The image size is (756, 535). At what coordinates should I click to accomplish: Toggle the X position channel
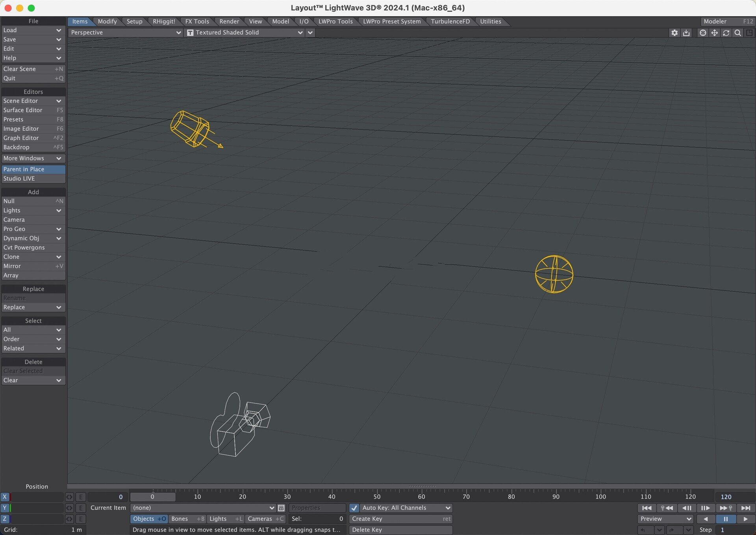point(5,497)
